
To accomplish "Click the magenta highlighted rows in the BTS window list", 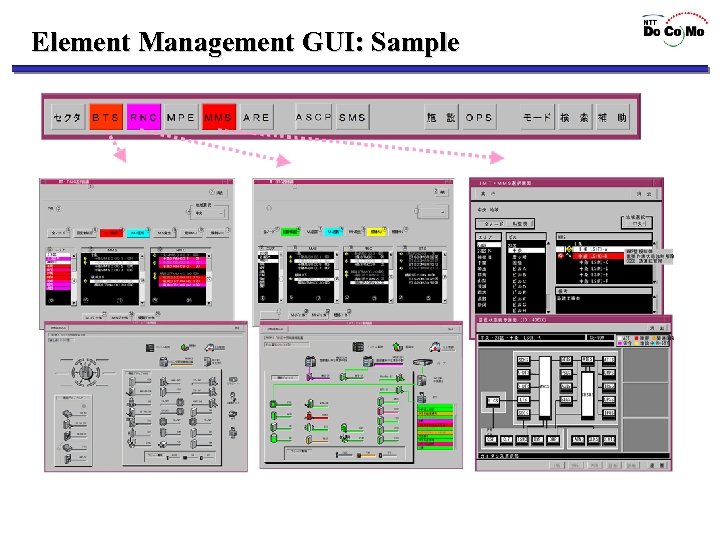I will [x=182, y=262].
